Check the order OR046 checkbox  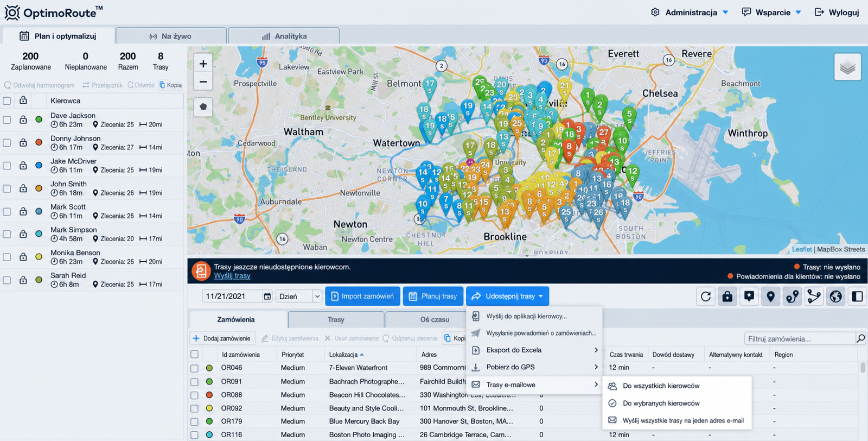coord(194,368)
